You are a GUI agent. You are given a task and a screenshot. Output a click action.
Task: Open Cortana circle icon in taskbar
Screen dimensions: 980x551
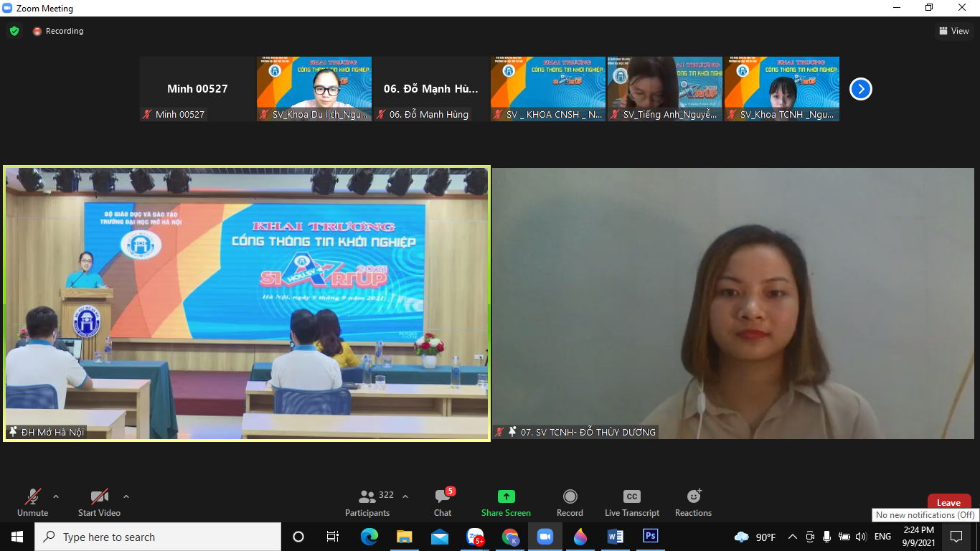click(x=298, y=537)
